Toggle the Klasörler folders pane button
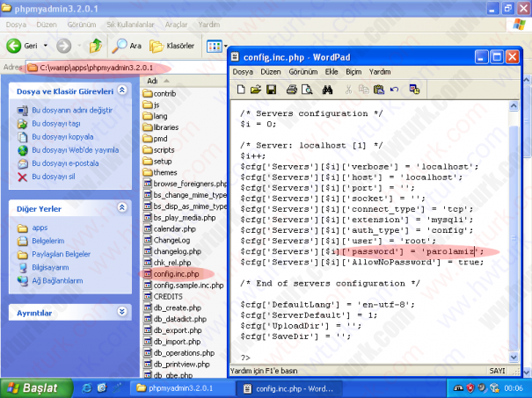Viewport: 532px width, 398px height. tap(172, 46)
